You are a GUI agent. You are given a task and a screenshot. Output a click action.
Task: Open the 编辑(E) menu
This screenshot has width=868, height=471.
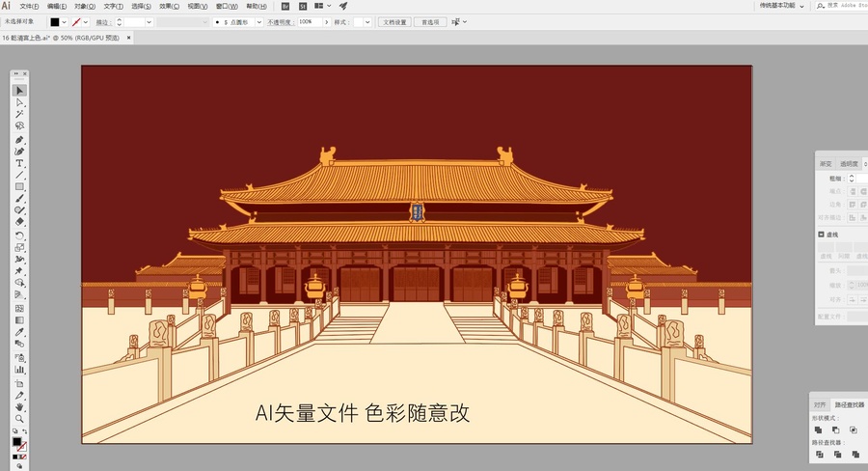click(x=57, y=6)
